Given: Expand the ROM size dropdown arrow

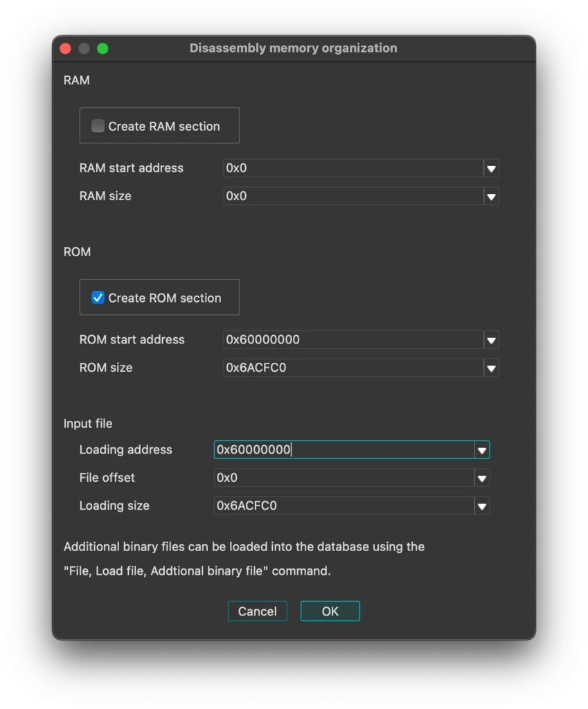Looking at the screenshot, I should 491,368.
